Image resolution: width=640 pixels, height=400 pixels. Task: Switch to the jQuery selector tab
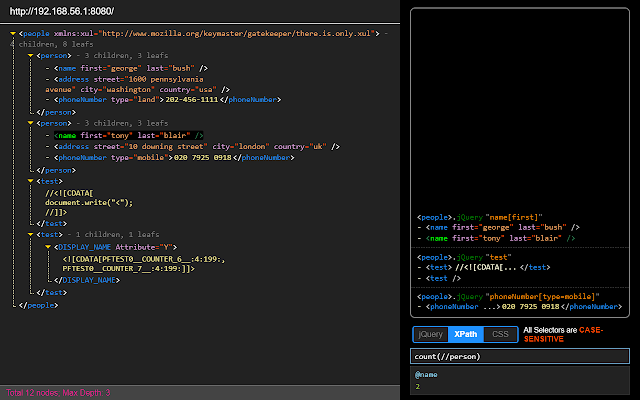pos(429,334)
